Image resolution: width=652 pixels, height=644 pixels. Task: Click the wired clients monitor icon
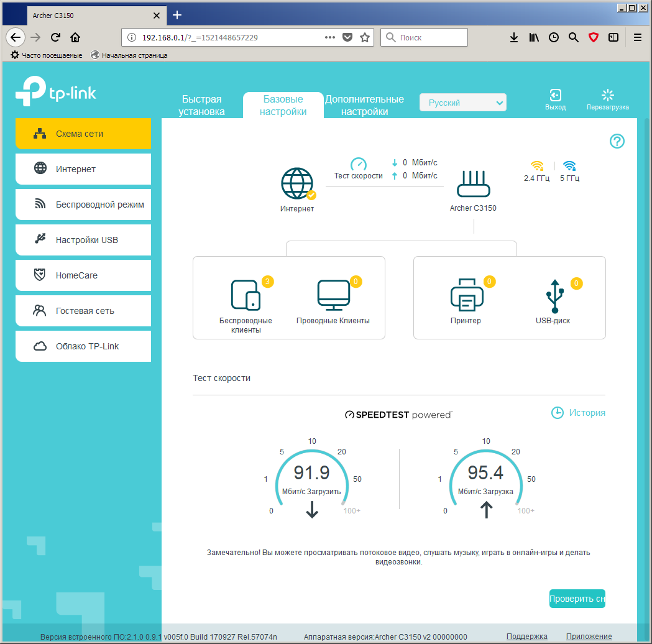coord(333,295)
